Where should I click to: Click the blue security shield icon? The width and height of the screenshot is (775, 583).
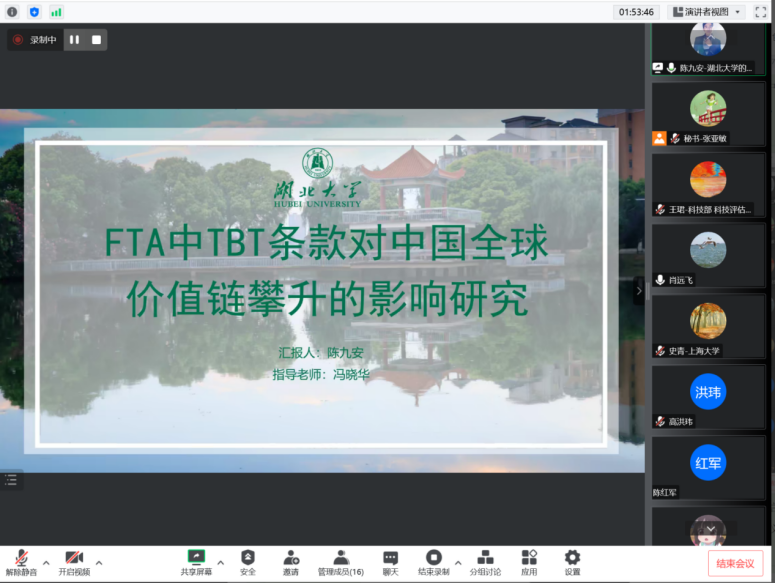pos(34,12)
